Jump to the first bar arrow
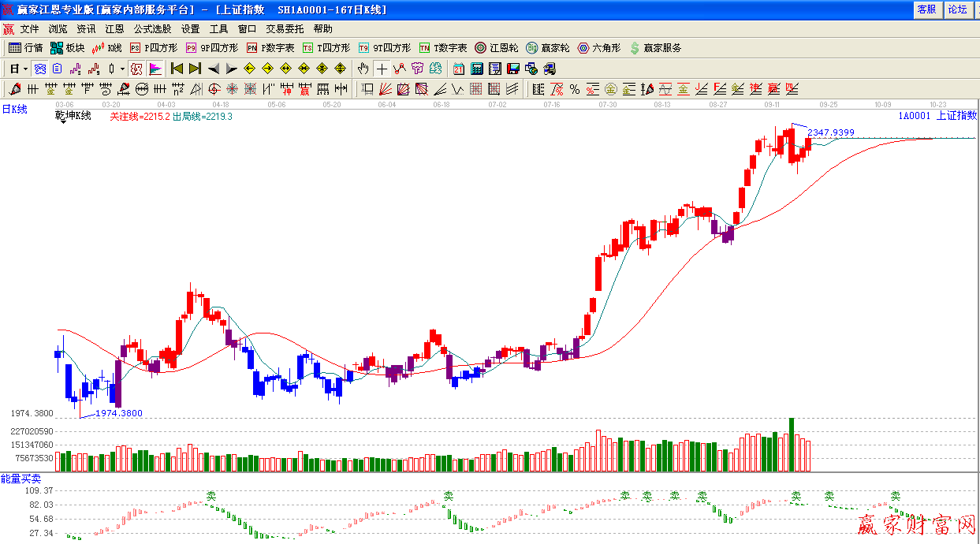 (x=177, y=69)
